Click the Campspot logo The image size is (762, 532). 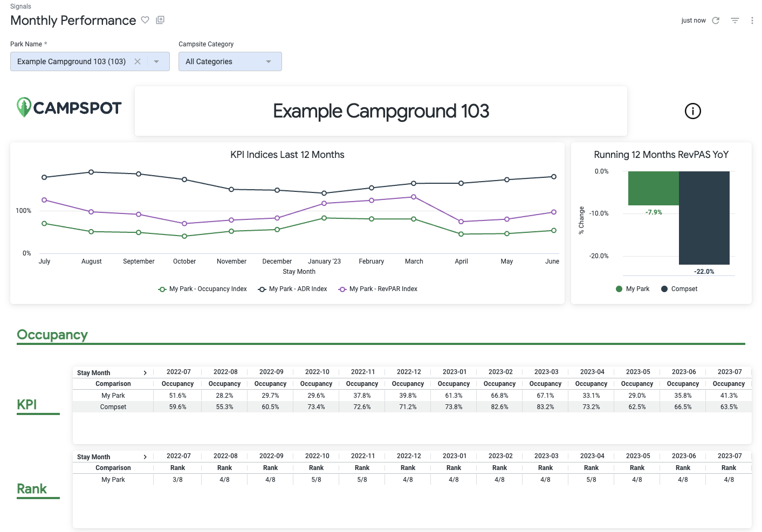click(68, 107)
